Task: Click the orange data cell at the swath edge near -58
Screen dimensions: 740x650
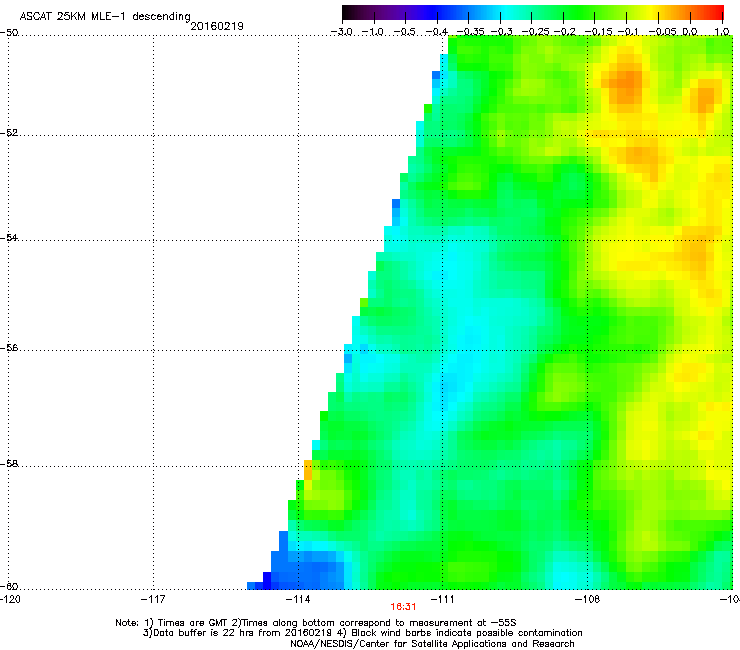Action: [308, 470]
